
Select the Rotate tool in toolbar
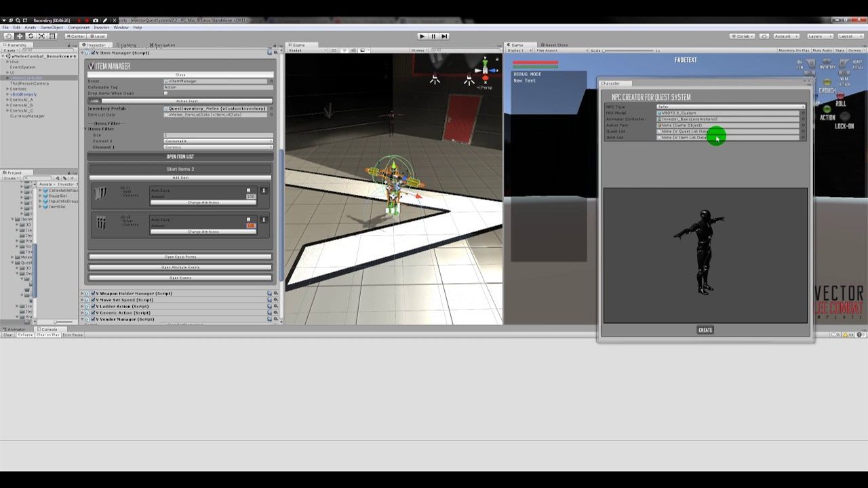(31, 36)
